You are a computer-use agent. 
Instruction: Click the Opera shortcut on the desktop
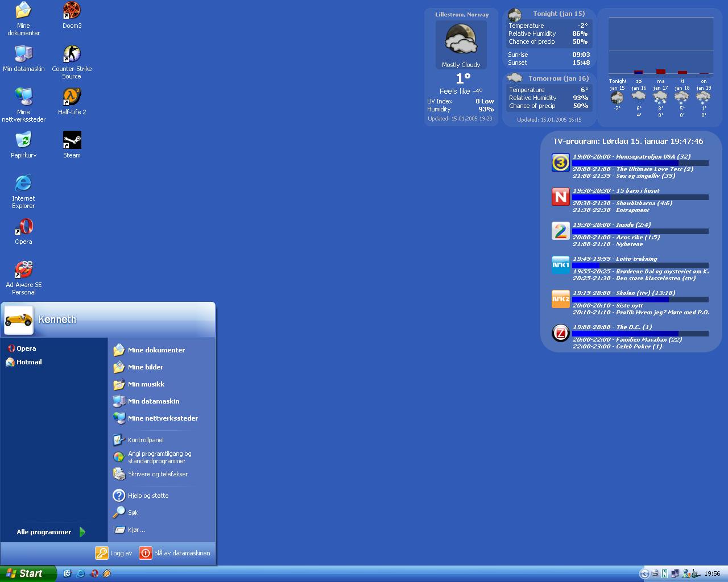tap(23, 231)
